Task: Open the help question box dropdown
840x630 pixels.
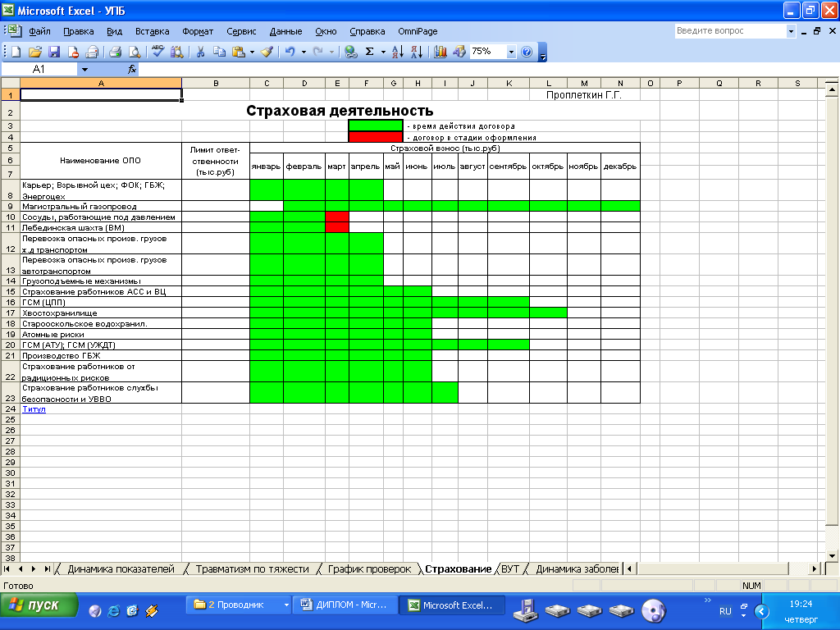Action: [x=791, y=31]
